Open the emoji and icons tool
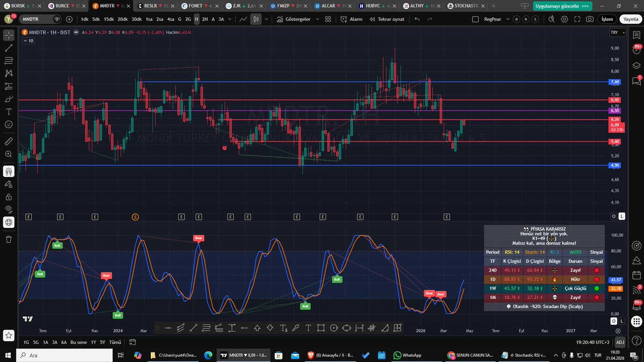Viewport: 644px width, 362px height. [x=9, y=124]
